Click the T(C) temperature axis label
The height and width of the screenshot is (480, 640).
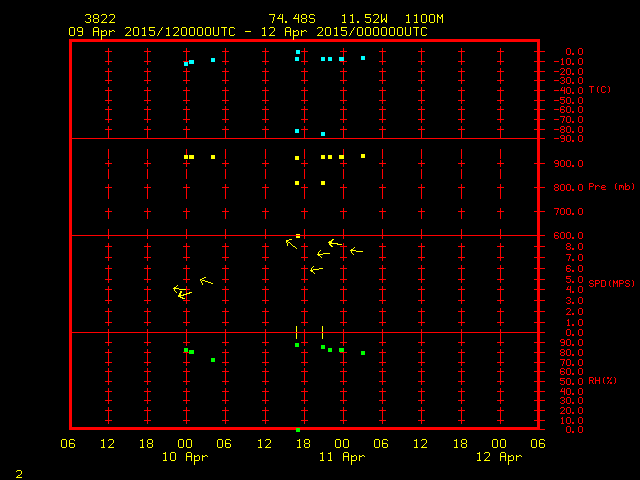600,90
